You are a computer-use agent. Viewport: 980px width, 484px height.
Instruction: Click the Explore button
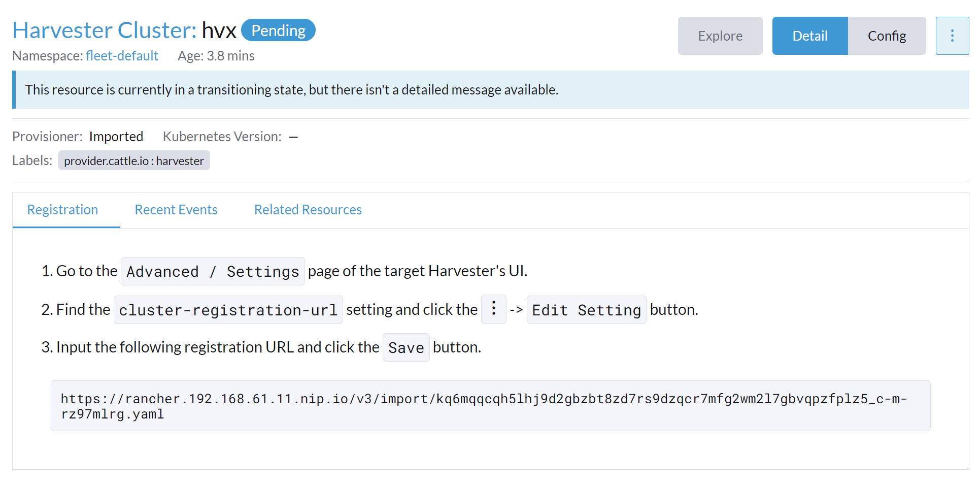click(x=720, y=36)
